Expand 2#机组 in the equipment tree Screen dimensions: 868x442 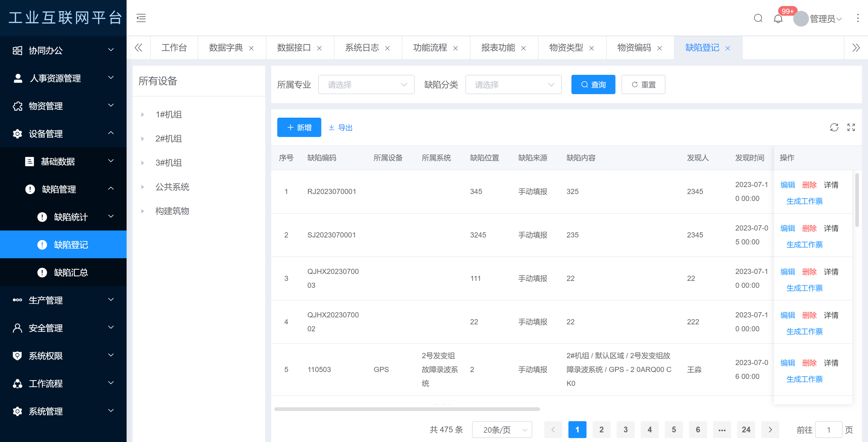tap(143, 139)
